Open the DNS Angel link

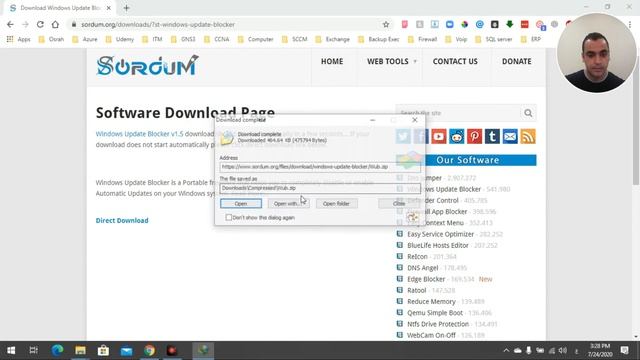coord(422,268)
